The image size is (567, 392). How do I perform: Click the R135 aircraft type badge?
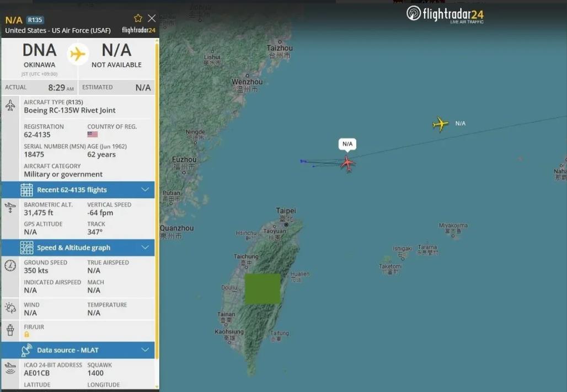pyautogui.click(x=35, y=20)
